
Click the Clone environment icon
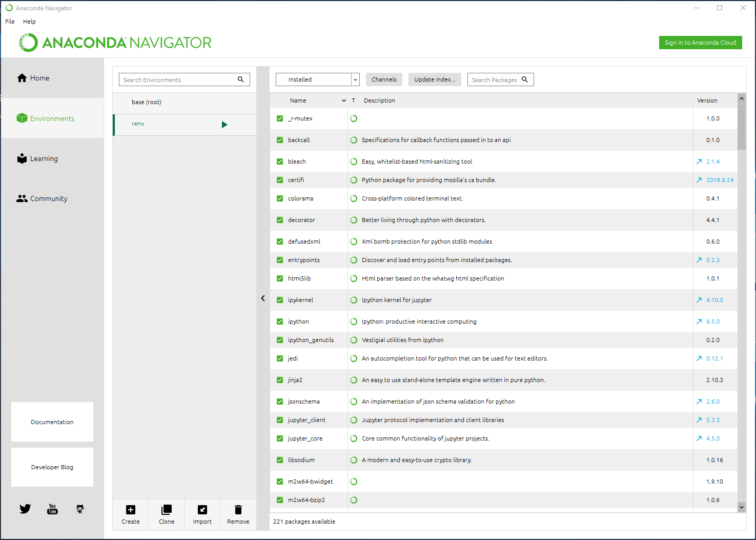167,510
